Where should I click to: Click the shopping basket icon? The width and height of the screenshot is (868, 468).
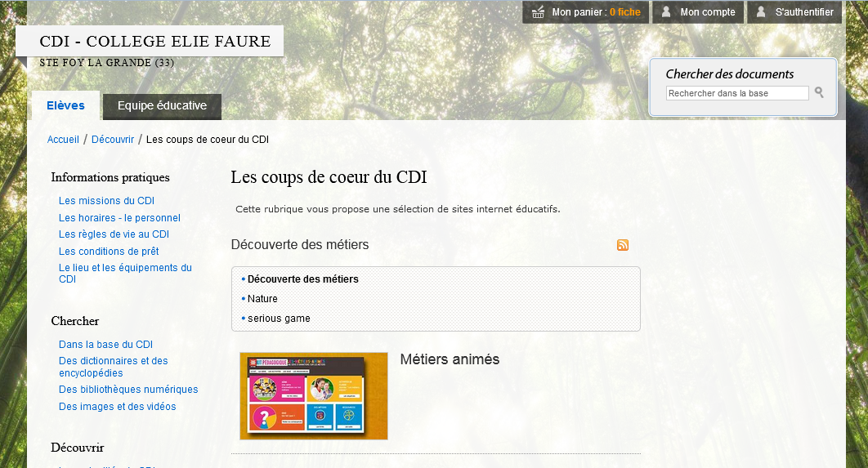pyautogui.click(x=538, y=12)
